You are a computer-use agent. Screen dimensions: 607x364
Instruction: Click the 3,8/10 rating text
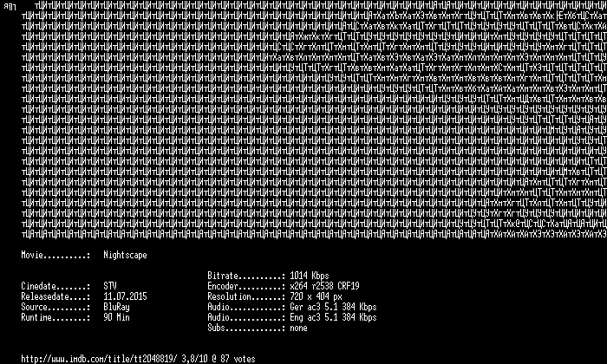pos(194,359)
